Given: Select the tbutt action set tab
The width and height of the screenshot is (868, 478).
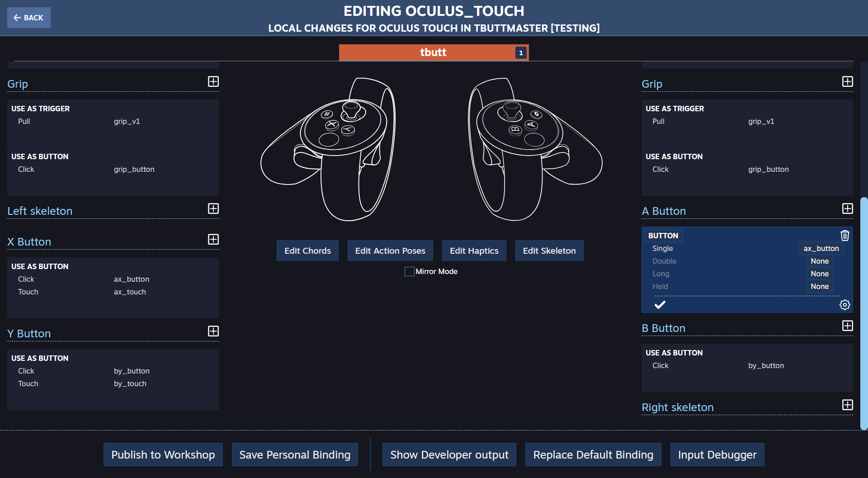Looking at the screenshot, I should click(434, 52).
